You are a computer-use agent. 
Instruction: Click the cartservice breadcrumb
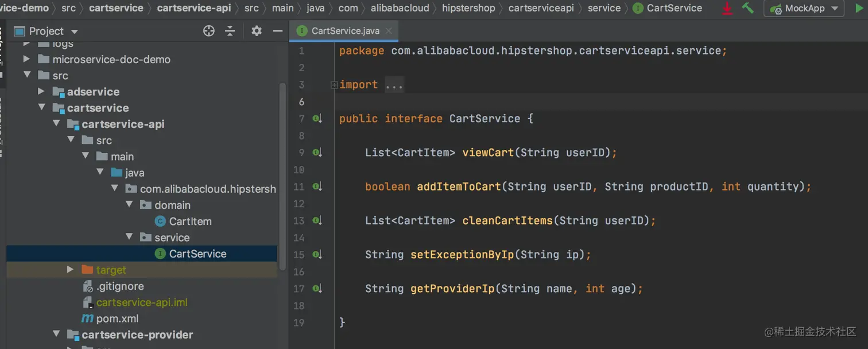[x=117, y=8]
